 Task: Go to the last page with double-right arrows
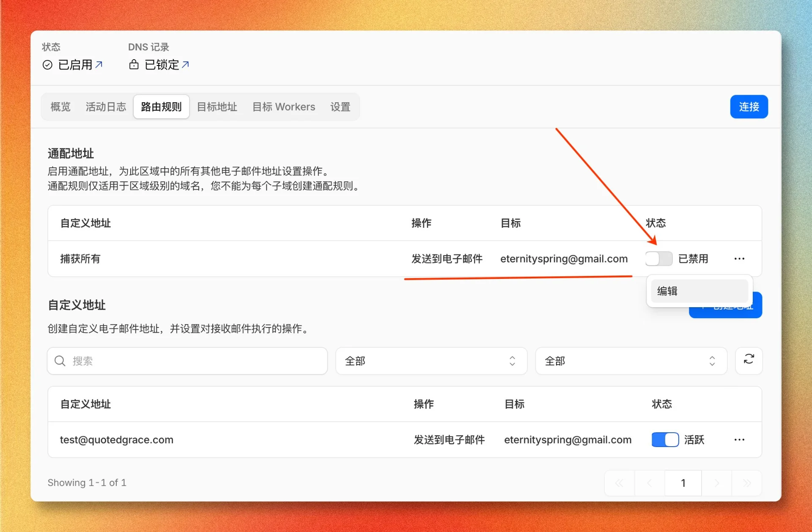coord(747,483)
